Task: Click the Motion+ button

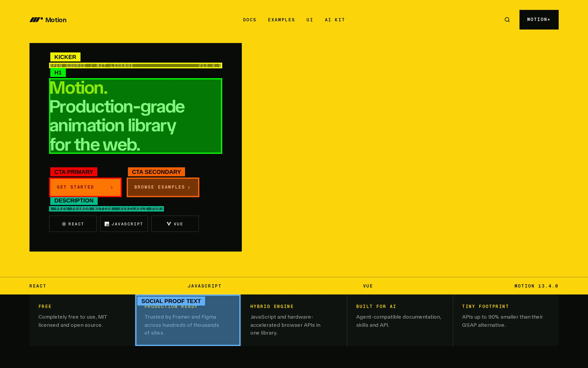Action: pyautogui.click(x=539, y=20)
